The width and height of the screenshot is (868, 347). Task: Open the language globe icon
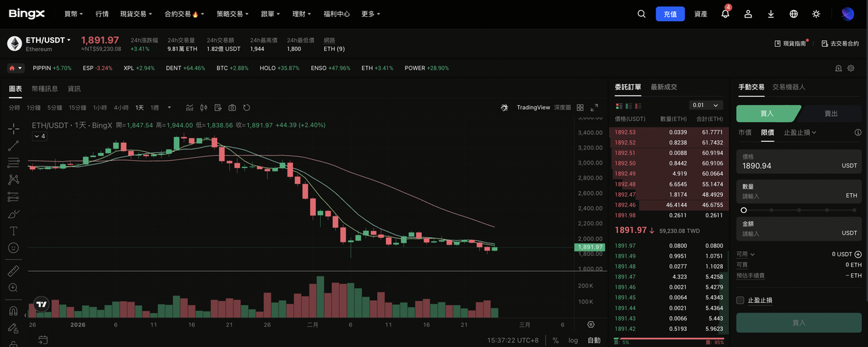pyautogui.click(x=793, y=14)
